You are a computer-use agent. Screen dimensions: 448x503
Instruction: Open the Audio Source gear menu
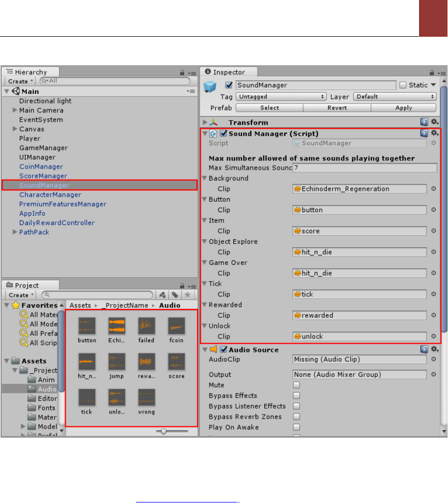[x=435, y=349]
